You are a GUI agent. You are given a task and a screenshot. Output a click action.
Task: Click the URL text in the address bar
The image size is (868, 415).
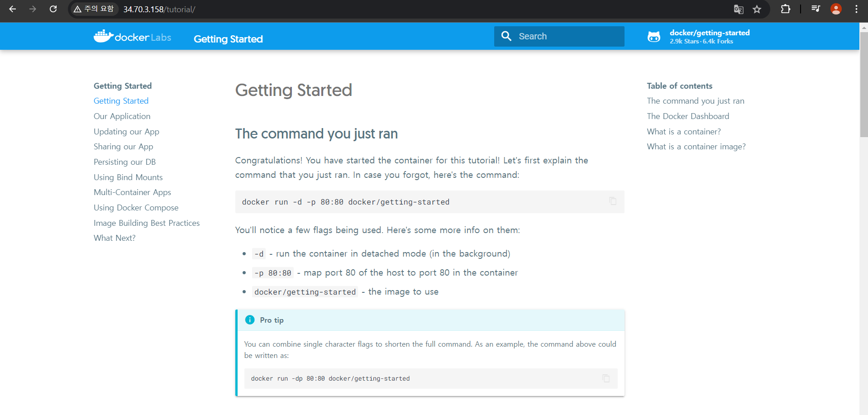tap(159, 10)
